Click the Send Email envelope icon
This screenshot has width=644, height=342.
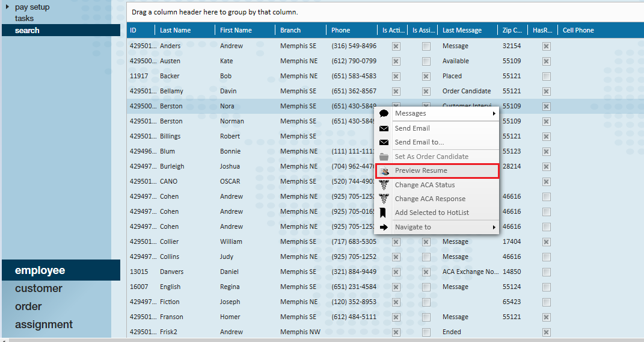click(384, 128)
